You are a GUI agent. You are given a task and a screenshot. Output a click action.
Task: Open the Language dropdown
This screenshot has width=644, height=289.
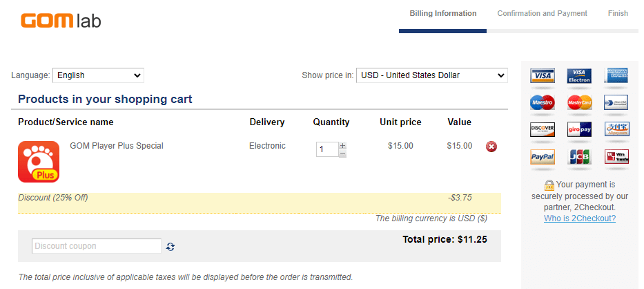tap(98, 75)
